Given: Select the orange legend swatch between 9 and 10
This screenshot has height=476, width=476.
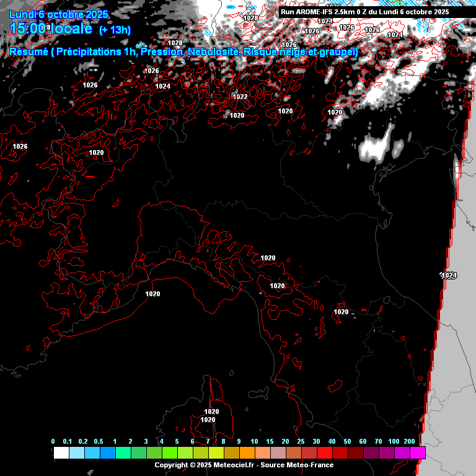Looking at the screenshot, I should 247,453.
